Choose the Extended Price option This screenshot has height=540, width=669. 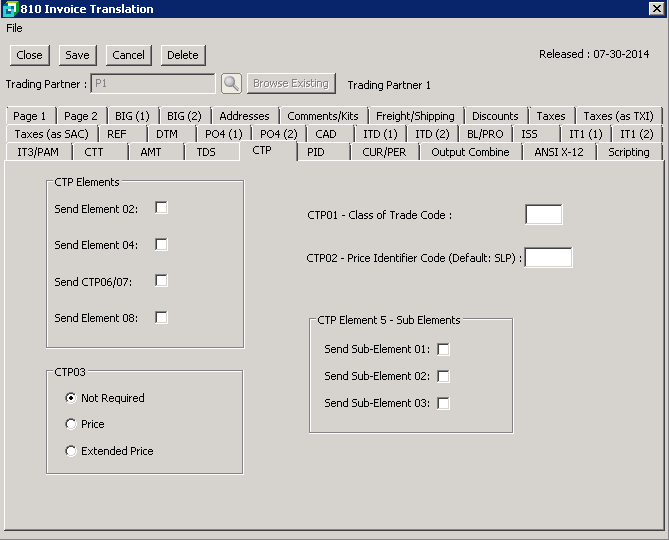click(x=71, y=451)
